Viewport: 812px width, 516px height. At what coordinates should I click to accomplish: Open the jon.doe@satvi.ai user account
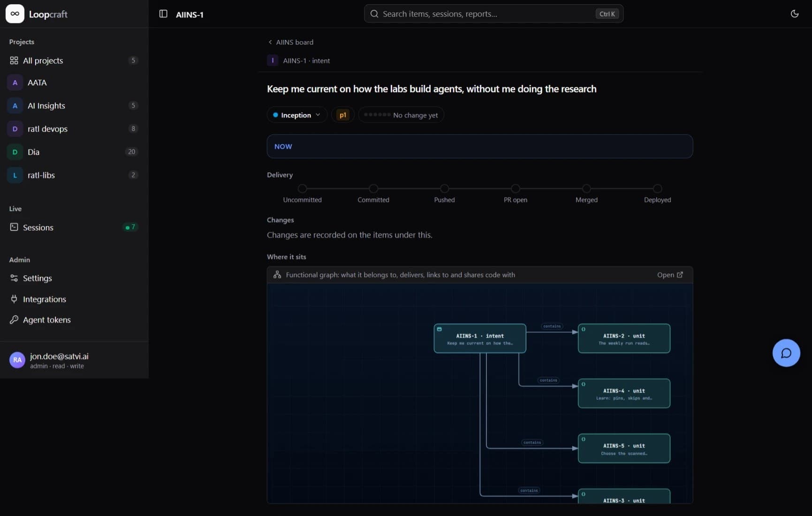coord(74,360)
